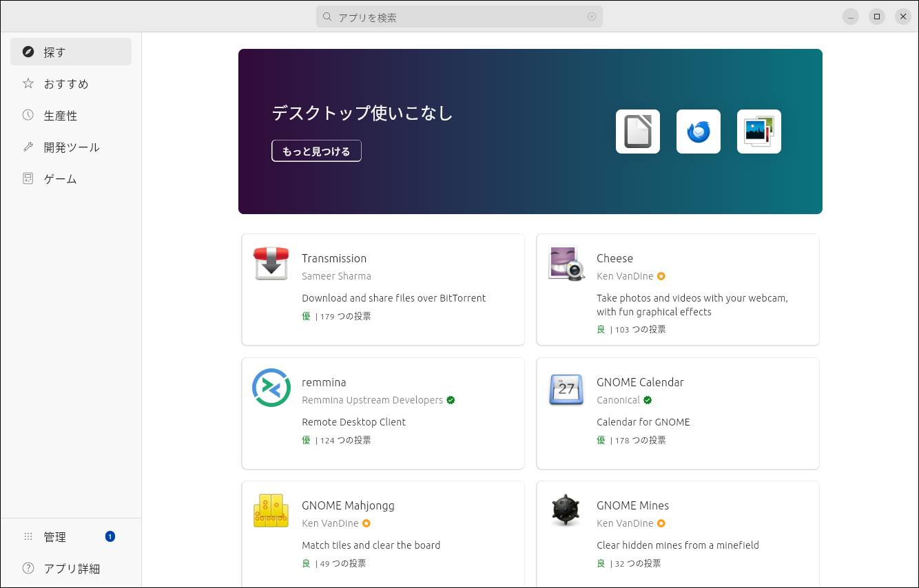The width and height of the screenshot is (919, 588).
Task: Click the Sameer Sharma publisher name
Action: (x=336, y=276)
